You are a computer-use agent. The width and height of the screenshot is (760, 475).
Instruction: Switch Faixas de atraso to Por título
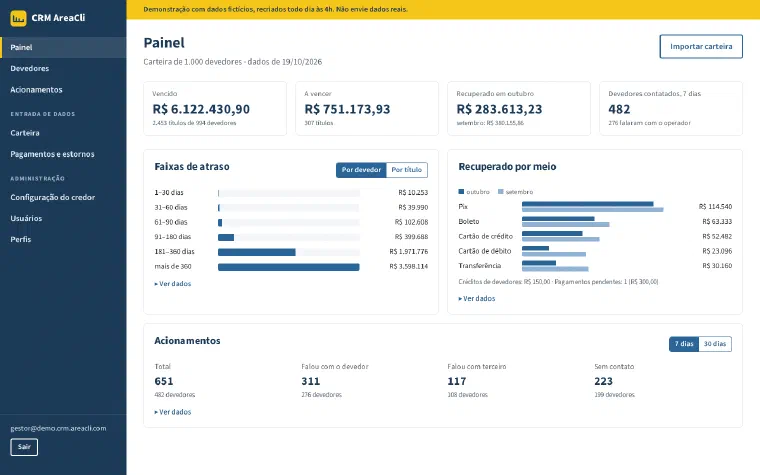coord(407,170)
